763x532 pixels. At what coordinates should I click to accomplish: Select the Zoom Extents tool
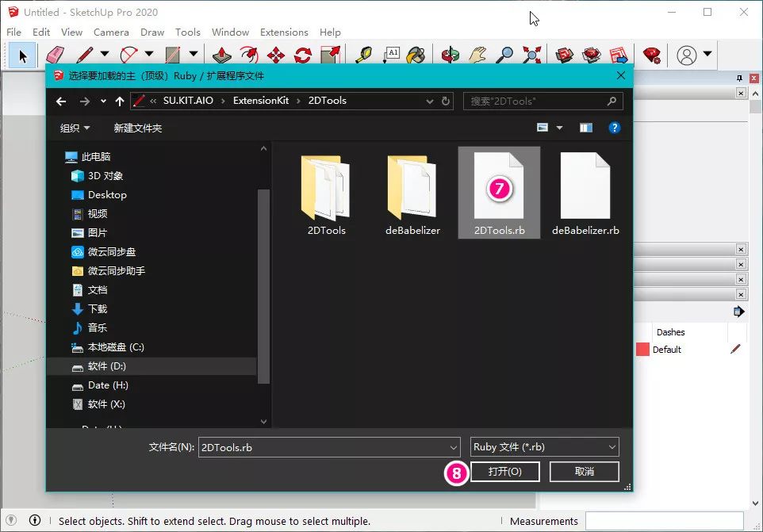pyautogui.click(x=532, y=55)
